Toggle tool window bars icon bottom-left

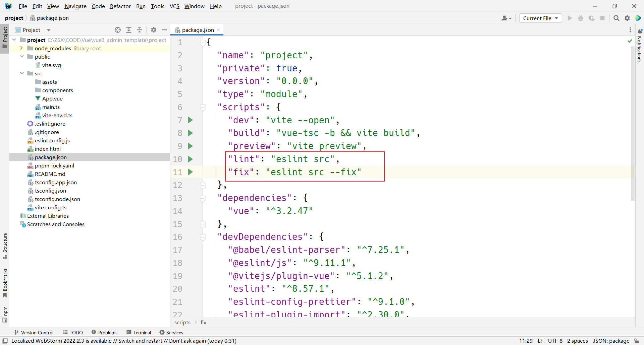tap(5, 341)
